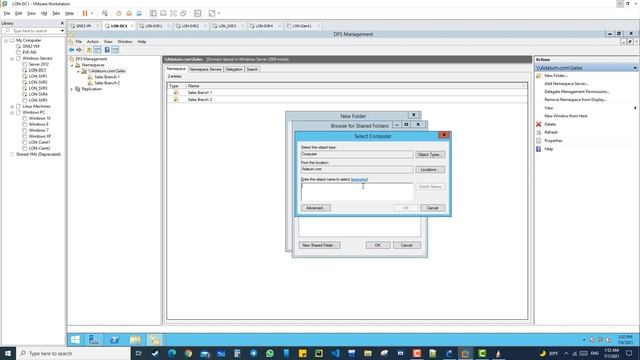This screenshot has width=640, height=360.
Task: Collapse the My Computer tree node
Action: pos(6,40)
